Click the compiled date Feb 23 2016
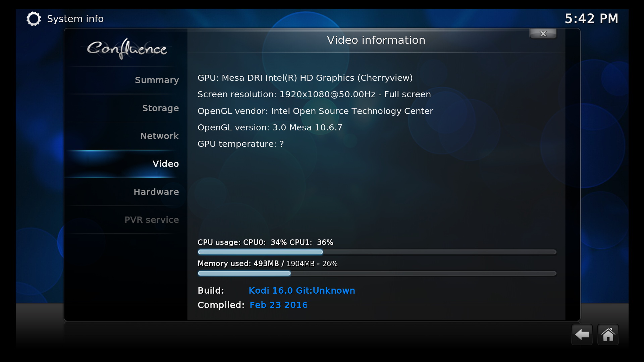This screenshot has width=644, height=362. tap(278, 305)
